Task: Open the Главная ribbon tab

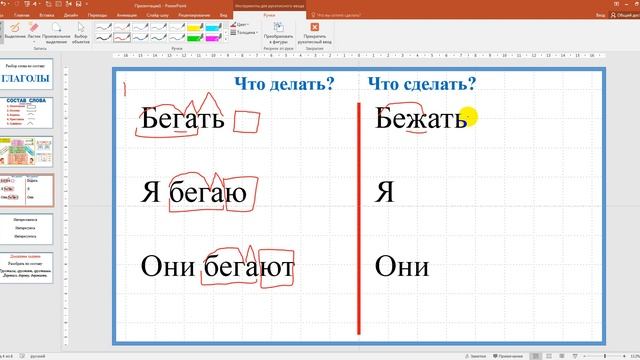Action: (22, 15)
